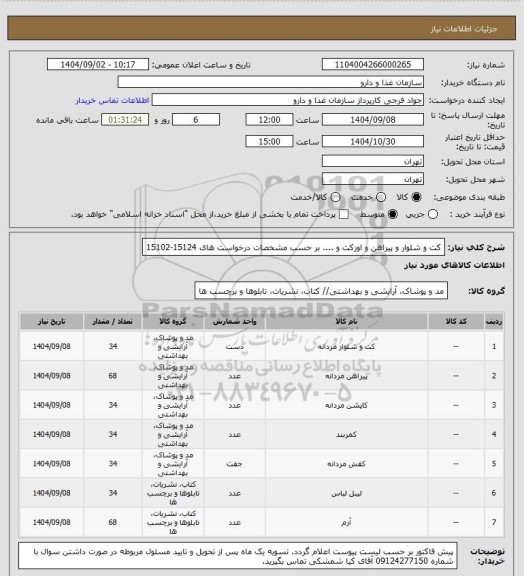
Task: Click the گروه کالا table column header
Action: click(173, 321)
